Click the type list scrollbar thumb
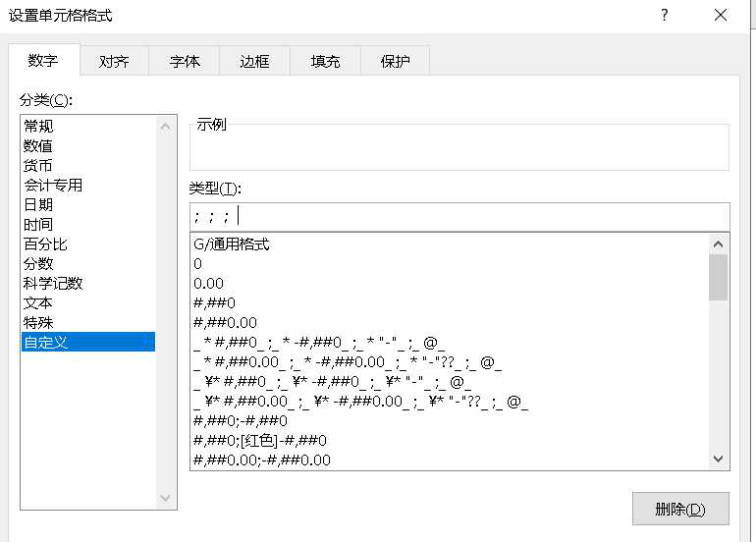The width and height of the screenshot is (756, 542). coord(718,277)
